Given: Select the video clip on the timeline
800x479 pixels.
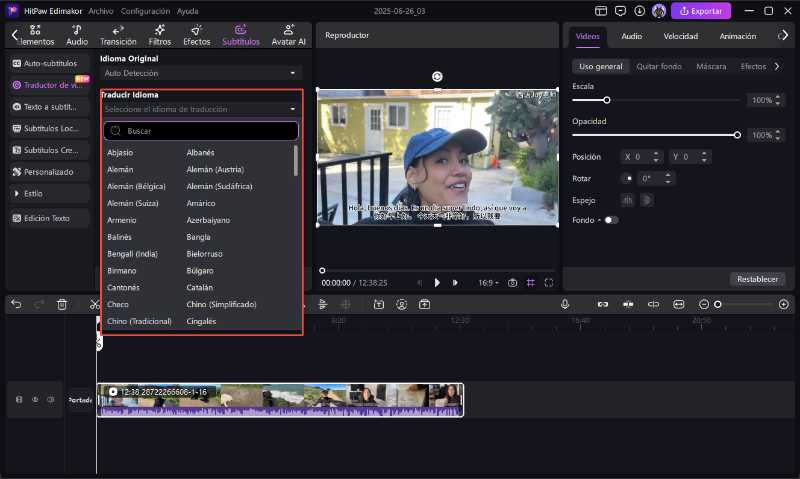Looking at the screenshot, I should tap(280, 400).
